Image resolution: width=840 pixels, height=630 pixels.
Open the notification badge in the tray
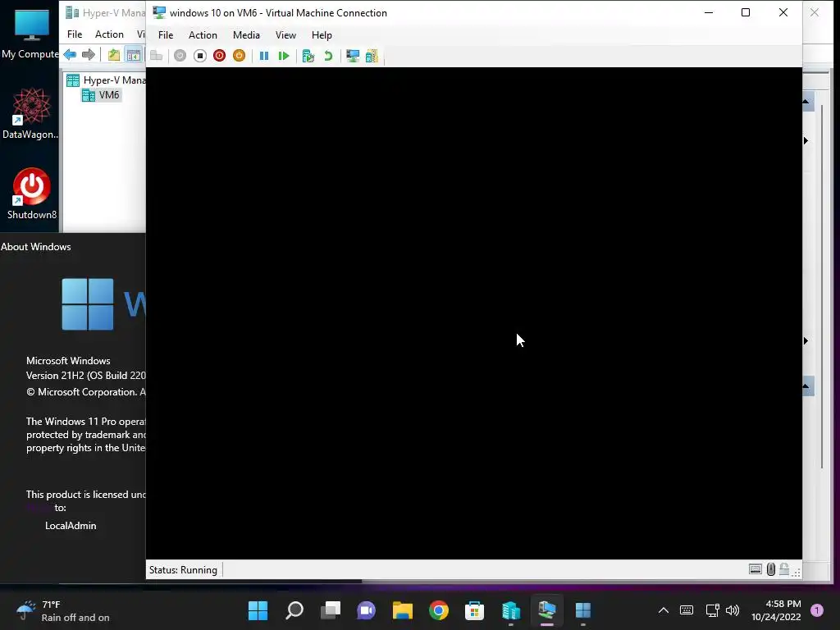tap(817, 610)
